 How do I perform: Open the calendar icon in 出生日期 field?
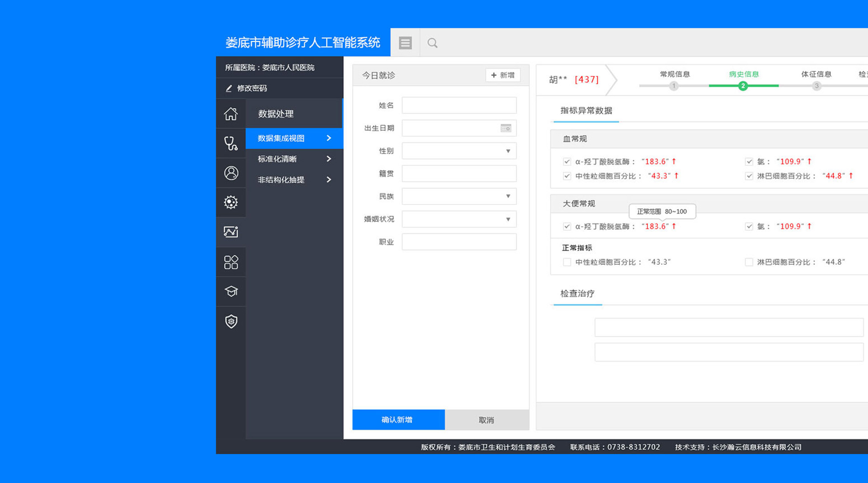coord(506,128)
